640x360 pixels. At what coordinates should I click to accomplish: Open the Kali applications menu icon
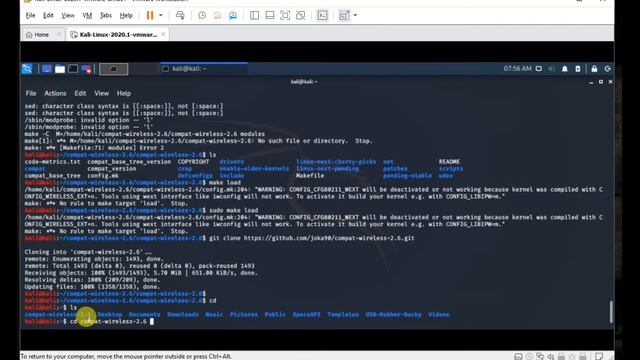pyautogui.click(x=27, y=69)
